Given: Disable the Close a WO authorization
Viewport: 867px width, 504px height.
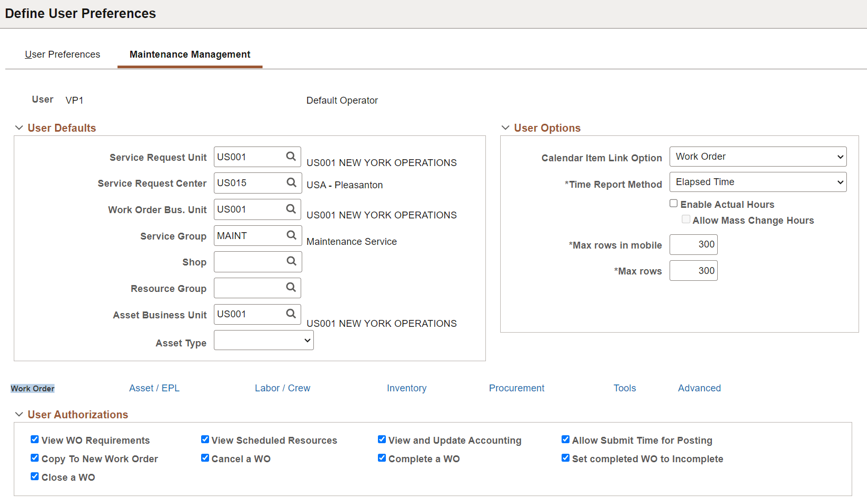Looking at the screenshot, I should 34,476.
